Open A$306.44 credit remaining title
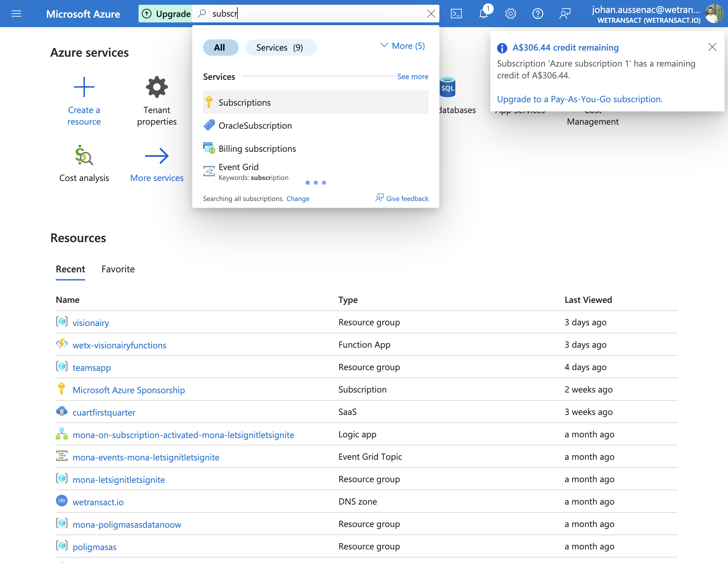The image size is (728, 563). 565,48
